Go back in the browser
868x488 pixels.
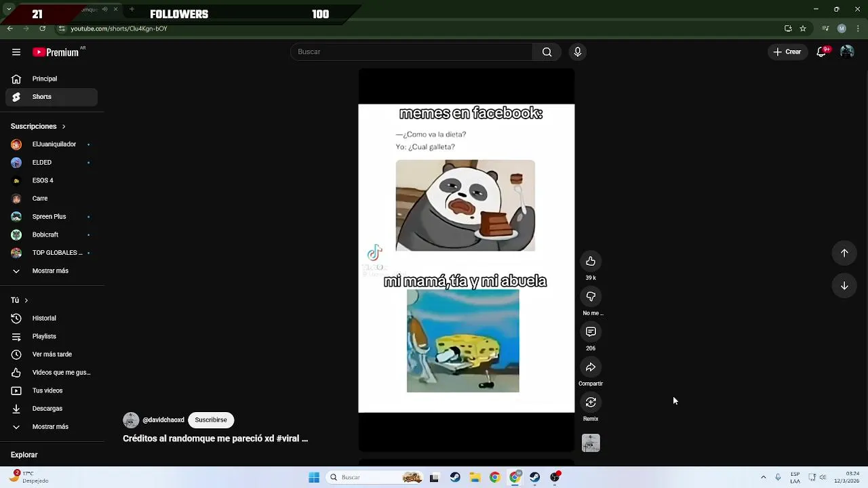pos(9,28)
